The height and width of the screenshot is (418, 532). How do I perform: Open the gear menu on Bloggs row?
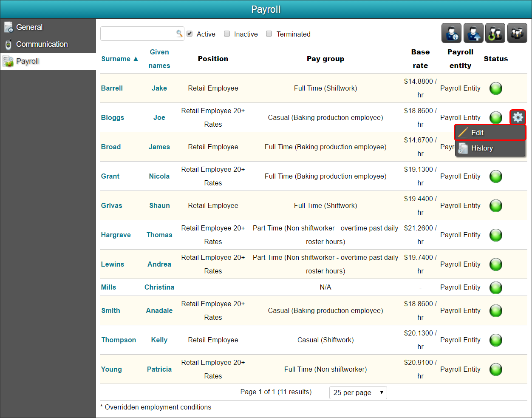(518, 117)
